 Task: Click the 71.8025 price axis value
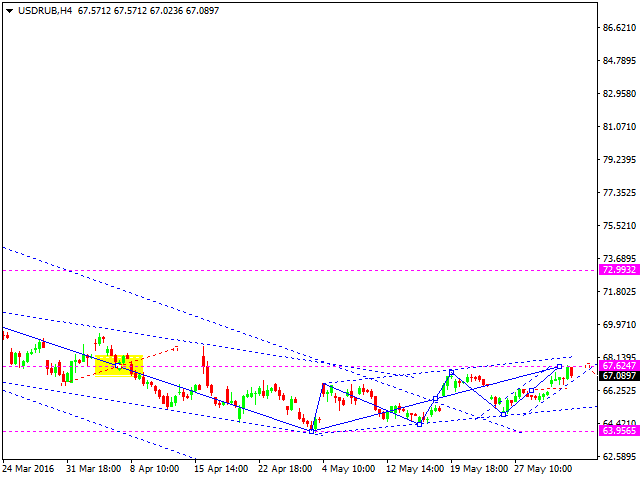620,291
